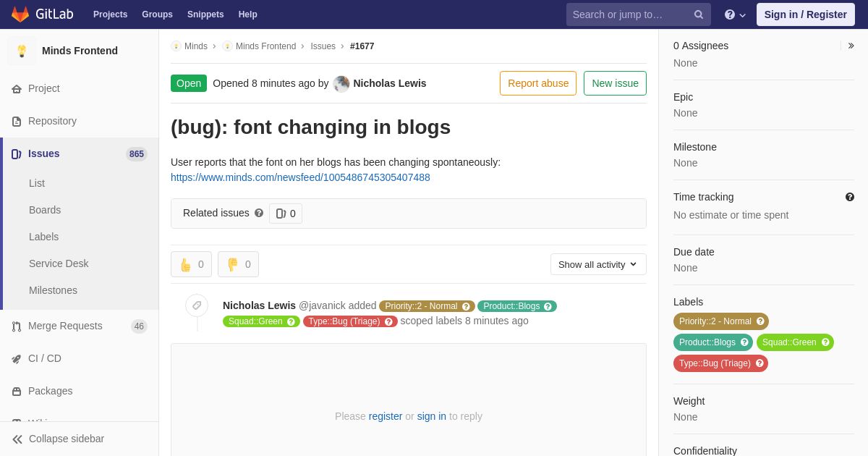Click the Nicholas Lewis avatar image

tap(341, 83)
